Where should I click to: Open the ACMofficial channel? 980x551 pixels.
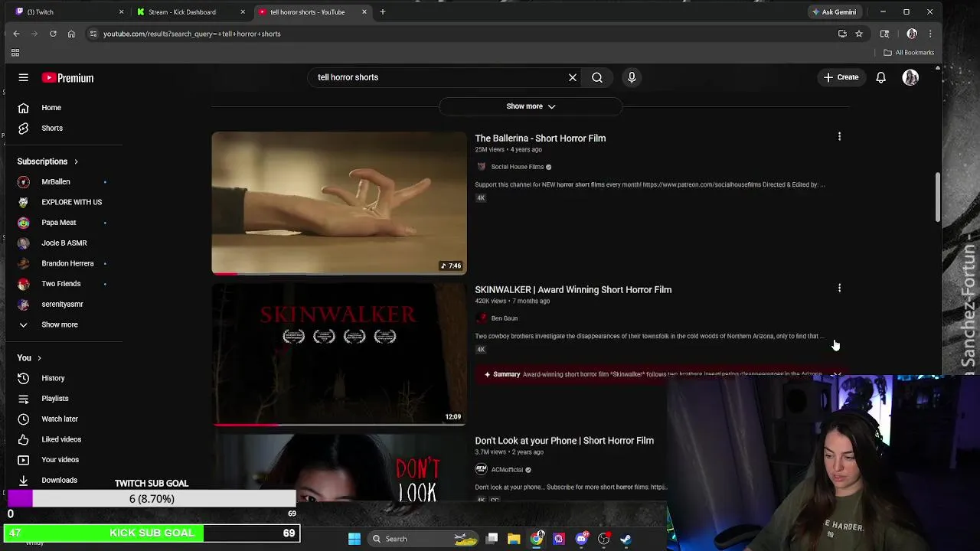point(508,470)
